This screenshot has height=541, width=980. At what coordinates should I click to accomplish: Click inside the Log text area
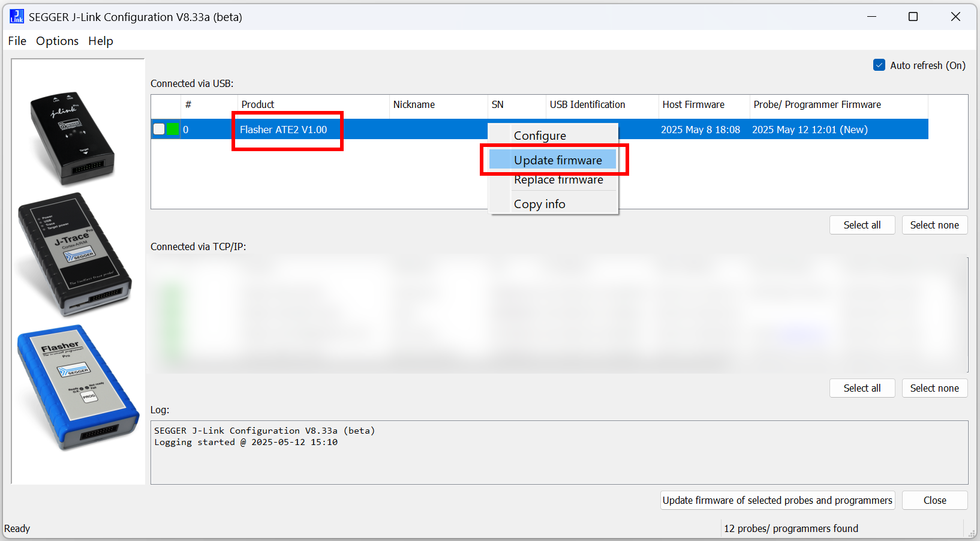pyautogui.click(x=559, y=452)
